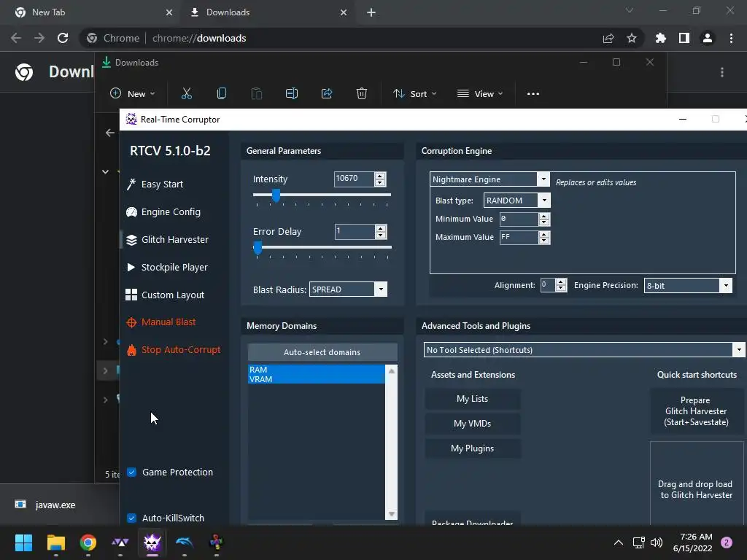The width and height of the screenshot is (747, 560).
Task: Click the Auto-Corrupt flame icon
Action: [131, 350]
